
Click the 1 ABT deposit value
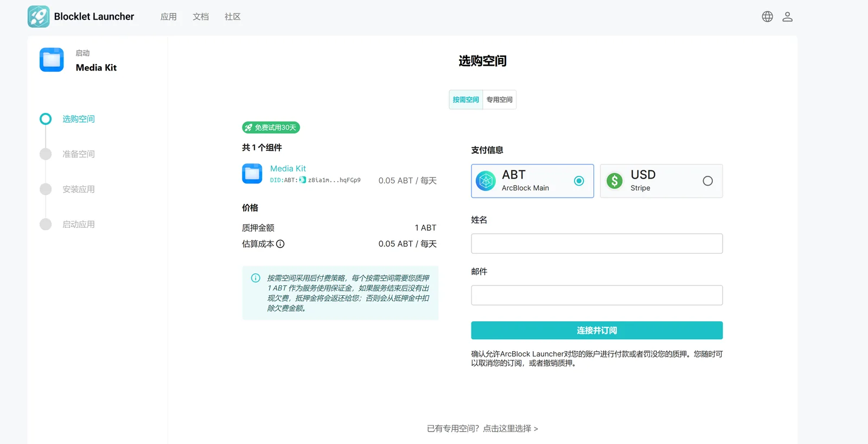[x=426, y=228]
